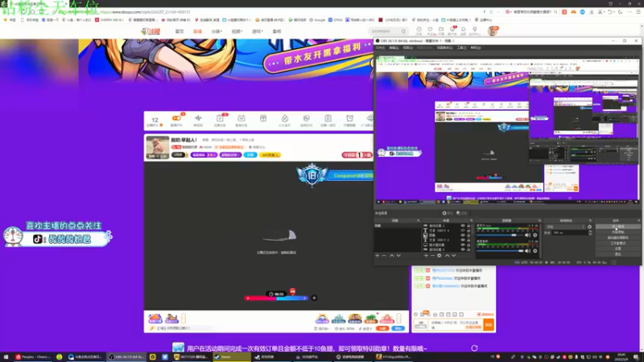Mute first audio mixer channel speaker
644x362 pixels.
pos(527,235)
